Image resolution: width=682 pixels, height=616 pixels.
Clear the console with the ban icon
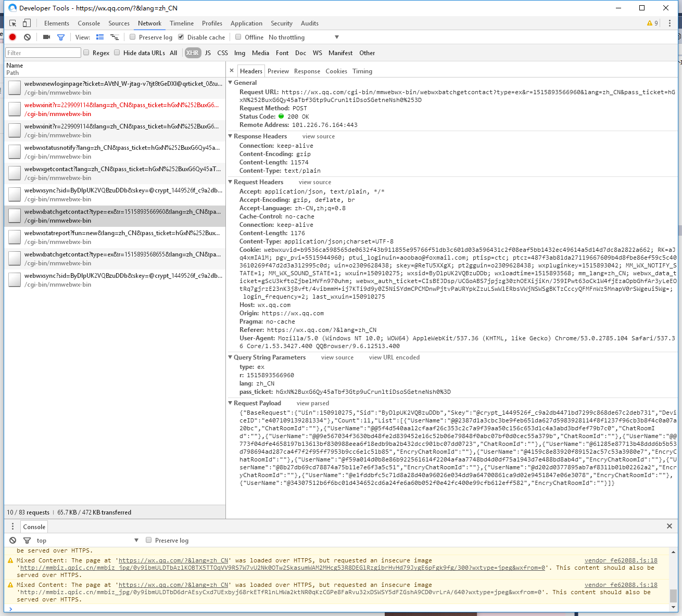tap(12, 541)
